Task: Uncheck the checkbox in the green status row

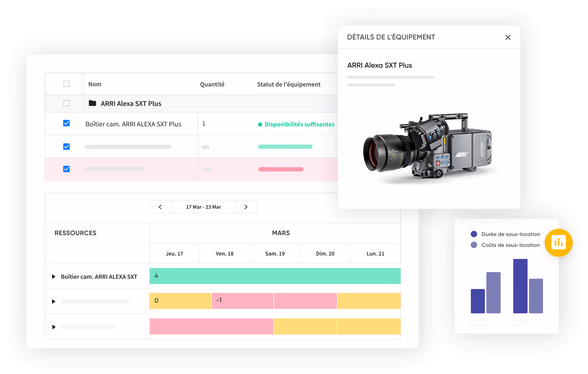Action: tap(66, 146)
